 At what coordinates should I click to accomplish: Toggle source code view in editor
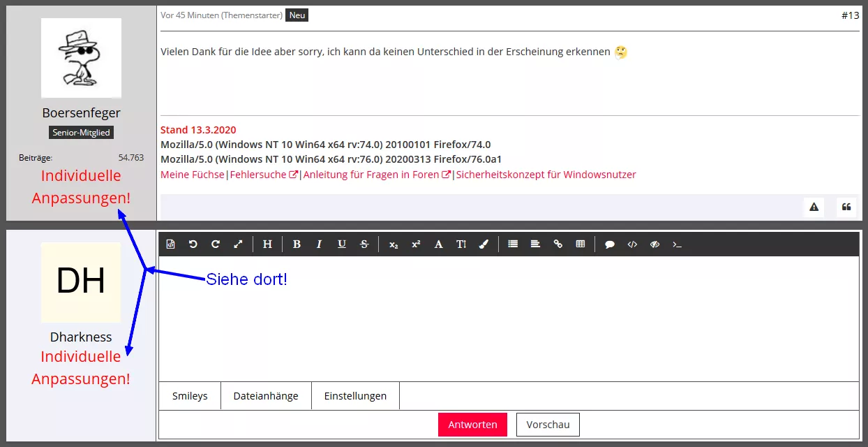click(x=171, y=244)
